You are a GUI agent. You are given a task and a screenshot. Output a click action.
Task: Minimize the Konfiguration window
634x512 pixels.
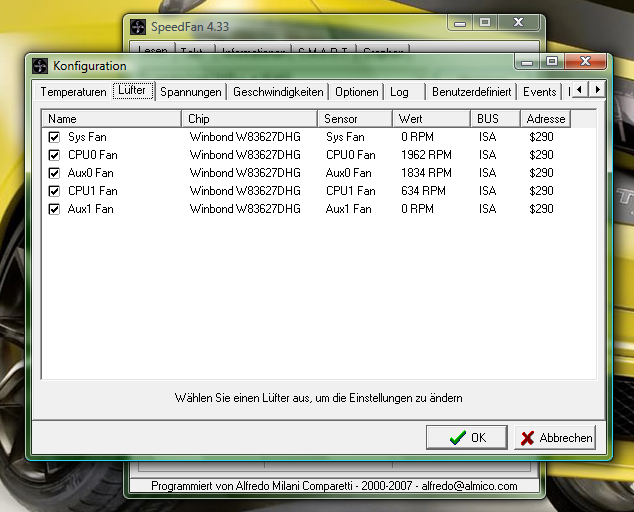[x=527, y=62]
